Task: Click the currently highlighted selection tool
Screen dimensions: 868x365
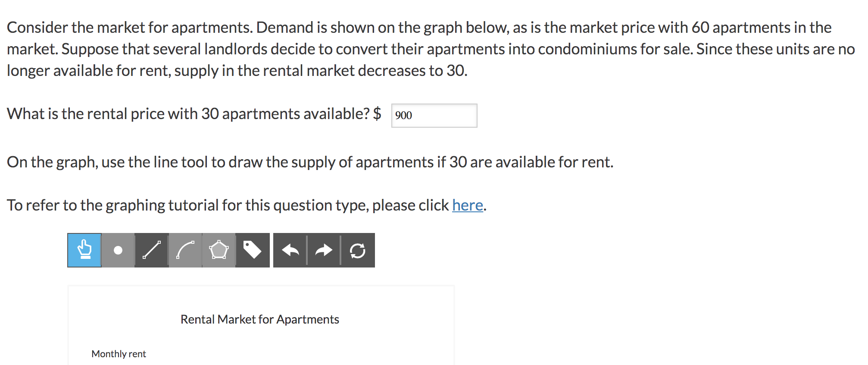Action: pyautogui.click(x=84, y=250)
